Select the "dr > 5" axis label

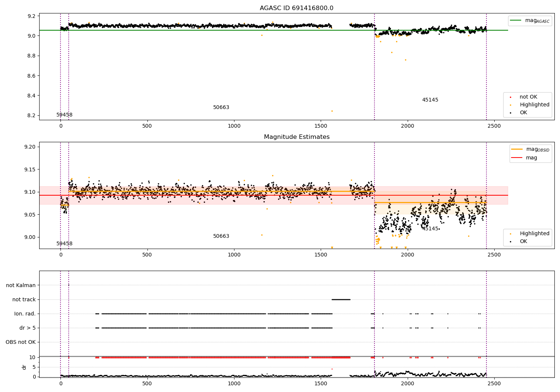[x=28, y=328]
